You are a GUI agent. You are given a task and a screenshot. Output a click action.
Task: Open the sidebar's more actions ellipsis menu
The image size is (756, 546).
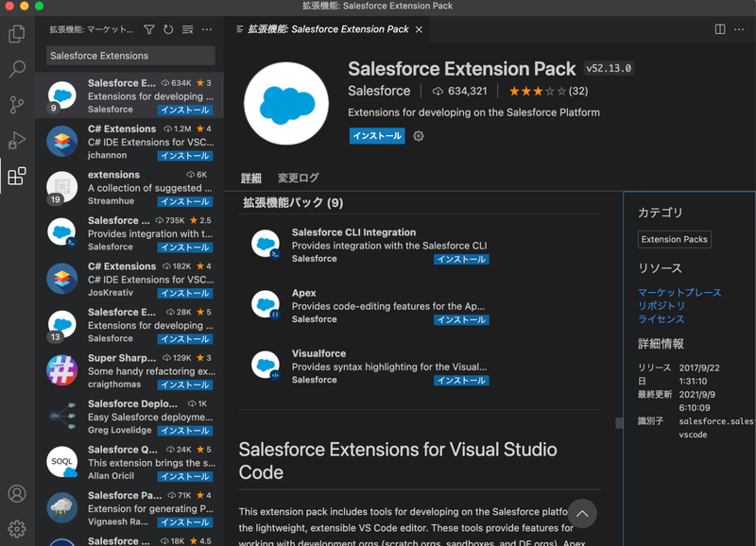[207, 29]
